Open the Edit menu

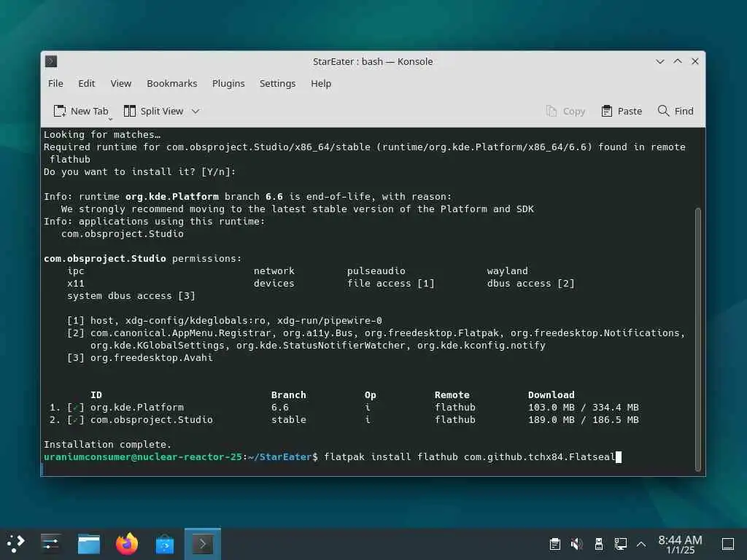pyautogui.click(x=86, y=83)
